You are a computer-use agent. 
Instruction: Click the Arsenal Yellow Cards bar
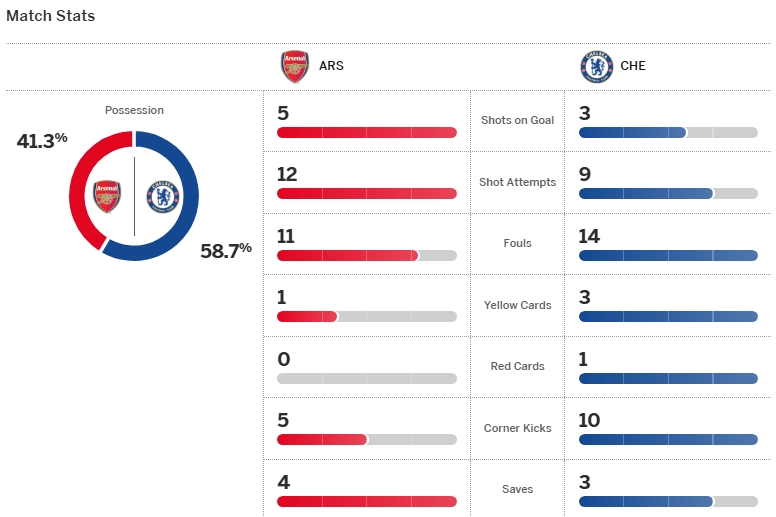pos(307,317)
